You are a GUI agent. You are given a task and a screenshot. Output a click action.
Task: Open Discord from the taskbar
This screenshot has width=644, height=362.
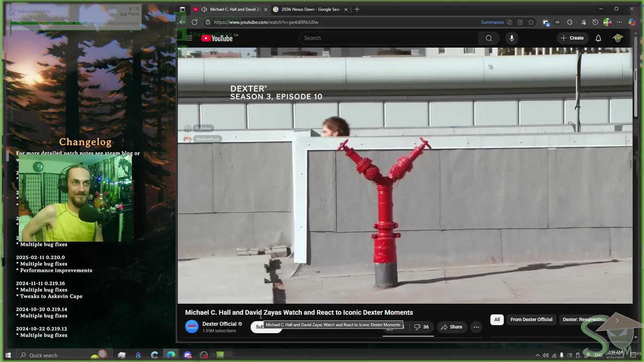click(188, 355)
